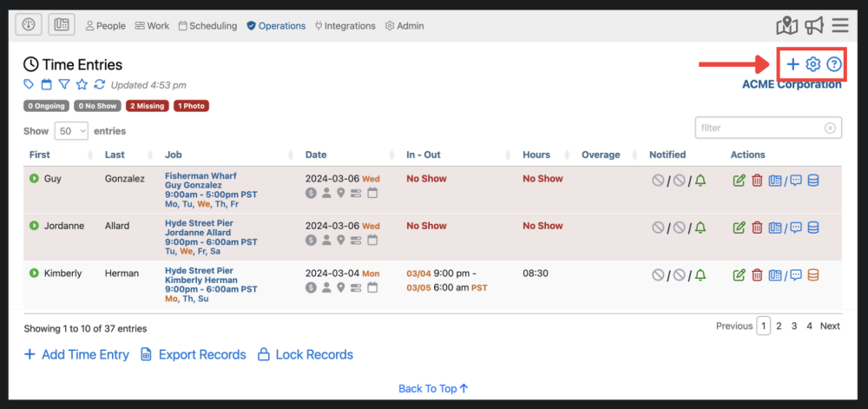This screenshot has height=409, width=868.
Task: Delete Guy Gonzalez's time entry
Action: tap(757, 180)
